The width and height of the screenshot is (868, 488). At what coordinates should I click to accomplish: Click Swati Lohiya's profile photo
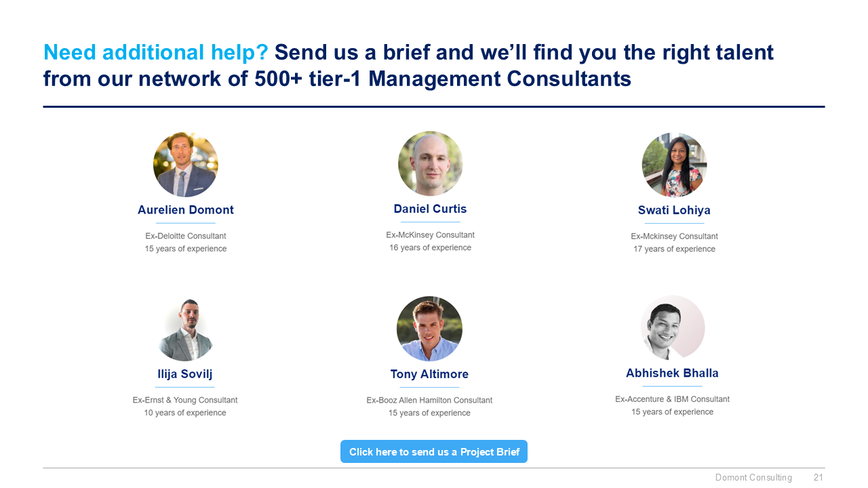click(x=674, y=165)
